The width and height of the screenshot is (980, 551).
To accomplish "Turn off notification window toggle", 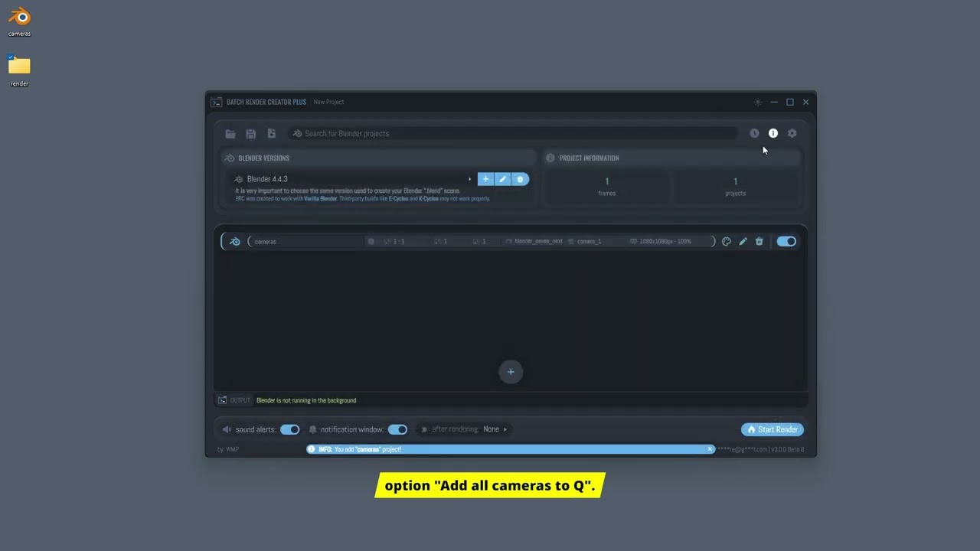I will click(397, 429).
